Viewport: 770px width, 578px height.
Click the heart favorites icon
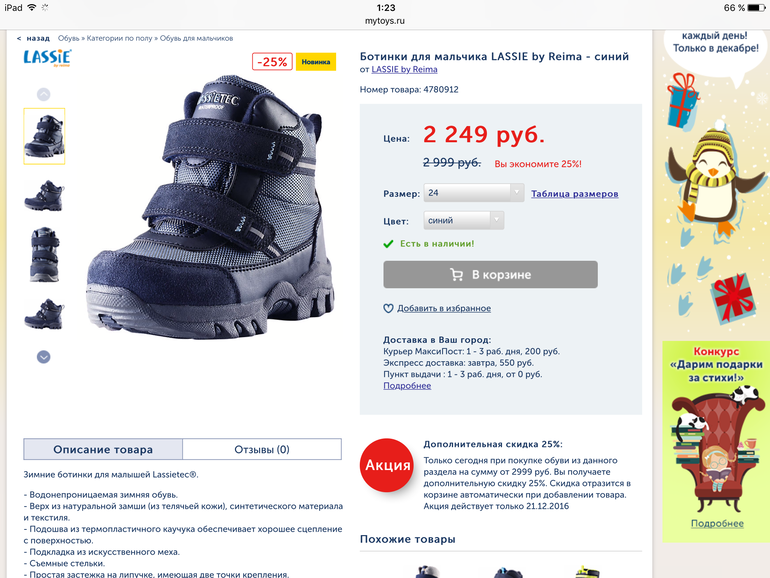click(388, 308)
